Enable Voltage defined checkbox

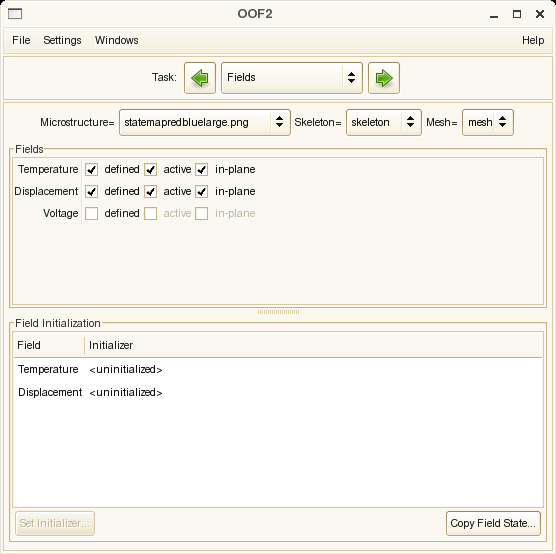pyautogui.click(x=91, y=214)
